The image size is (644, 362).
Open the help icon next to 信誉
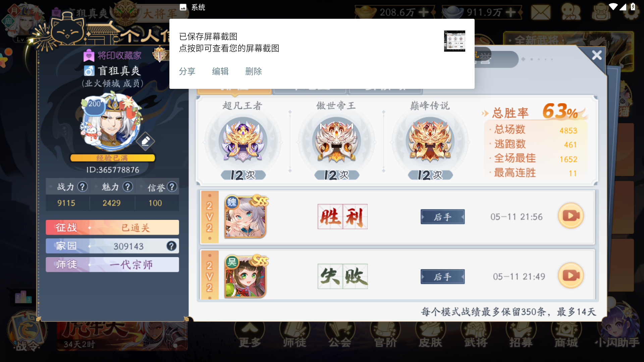(172, 187)
